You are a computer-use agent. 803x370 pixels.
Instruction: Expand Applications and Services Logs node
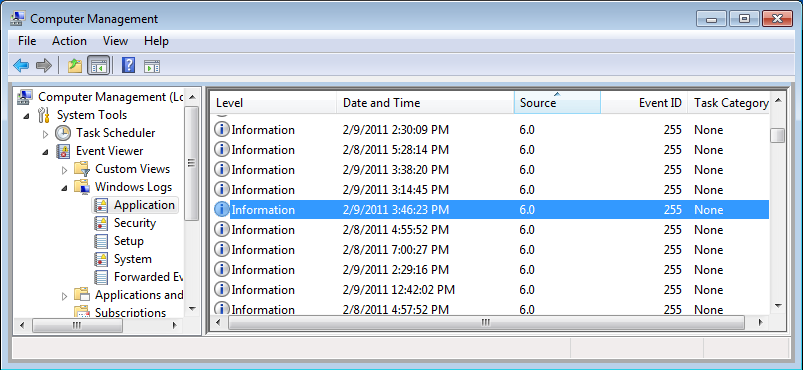[x=65, y=295]
